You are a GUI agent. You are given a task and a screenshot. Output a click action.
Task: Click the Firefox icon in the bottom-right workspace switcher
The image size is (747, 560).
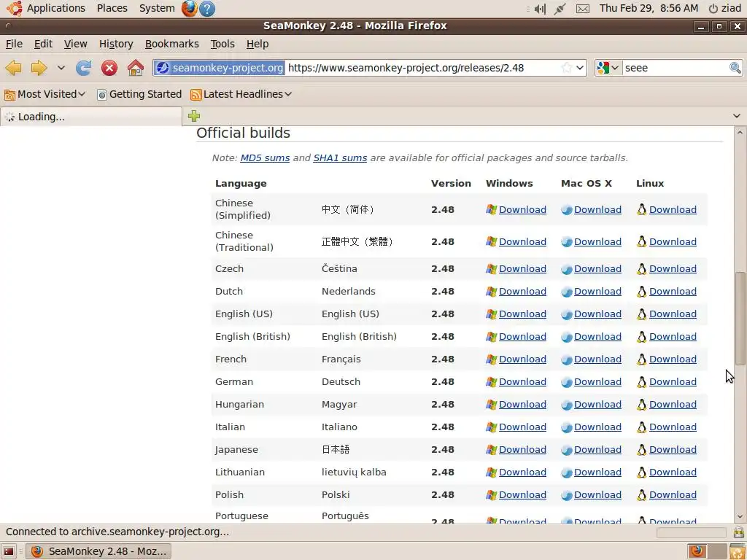click(x=697, y=551)
